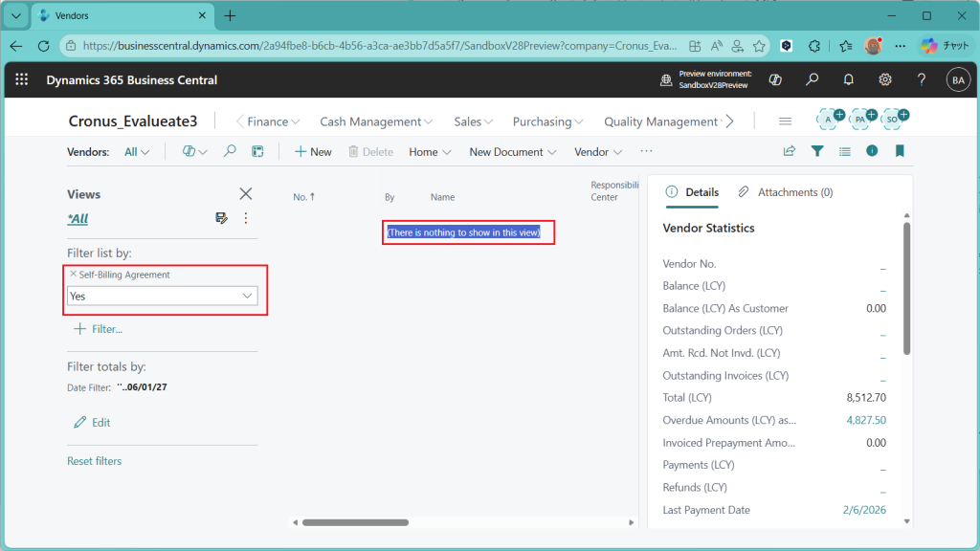
Task: Open the notifications bell
Action: (x=848, y=80)
